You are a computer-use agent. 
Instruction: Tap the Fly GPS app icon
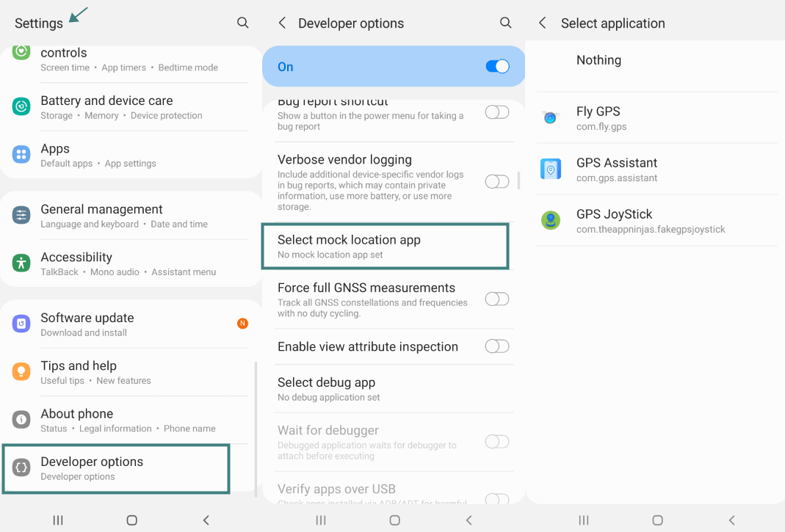[x=551, y=117]
